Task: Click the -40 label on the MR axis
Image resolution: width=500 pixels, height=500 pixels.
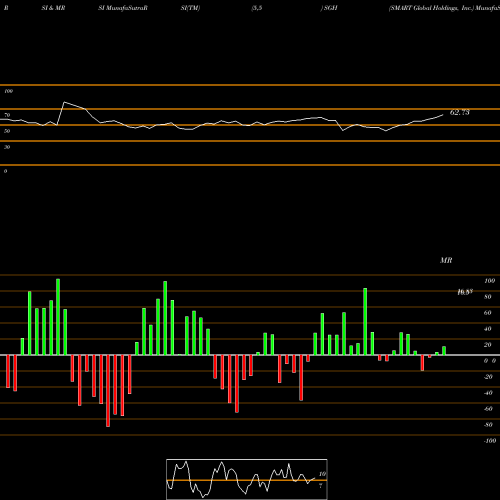Action: click(488, 393)
